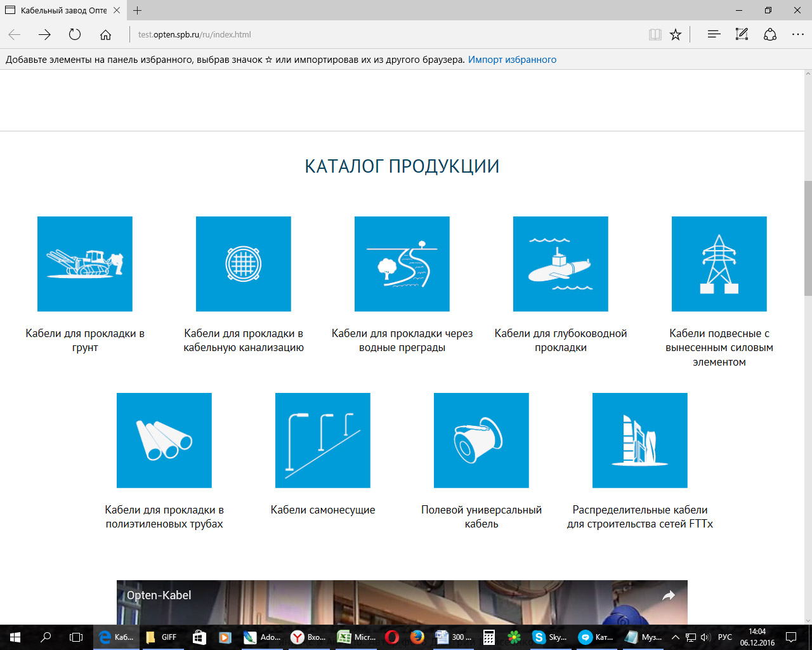Open Firefox from the taskbar
Viewport: 812px width, 650px height.
(417, 637)
